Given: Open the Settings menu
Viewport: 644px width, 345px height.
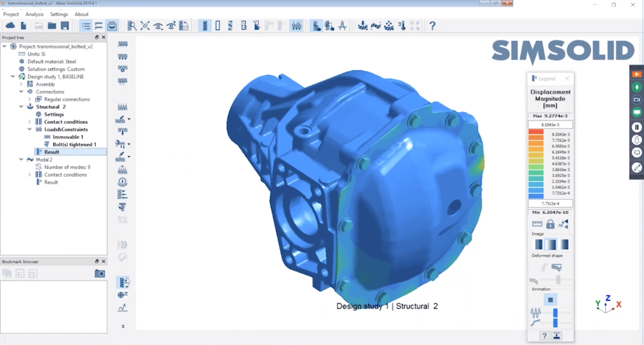Looking at the screenshot, I should tap(59, 14).
